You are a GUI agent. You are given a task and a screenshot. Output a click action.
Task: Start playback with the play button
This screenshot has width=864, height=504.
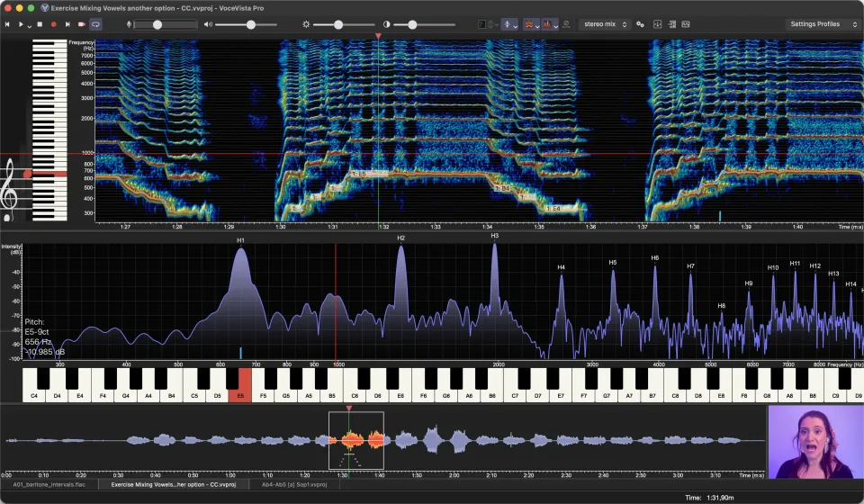(x=21, y=24)
